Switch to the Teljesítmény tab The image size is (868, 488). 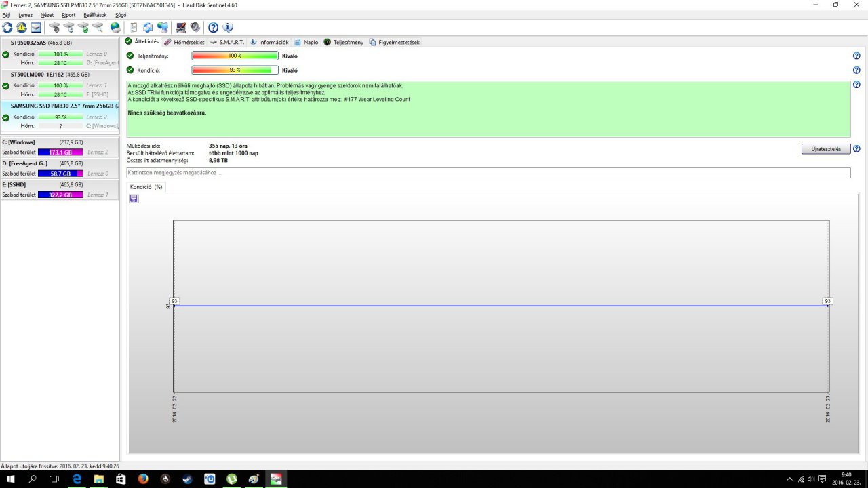(x=344, y=42)
